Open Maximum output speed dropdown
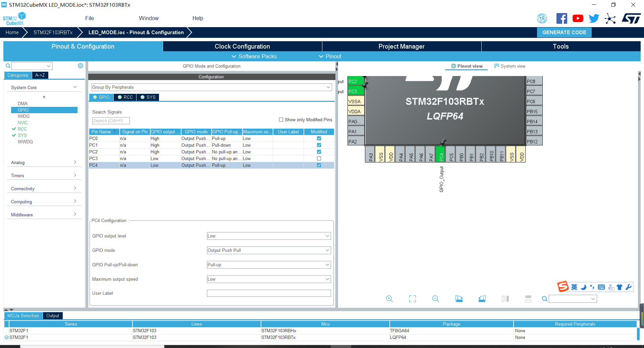 (x=269, y=279)
